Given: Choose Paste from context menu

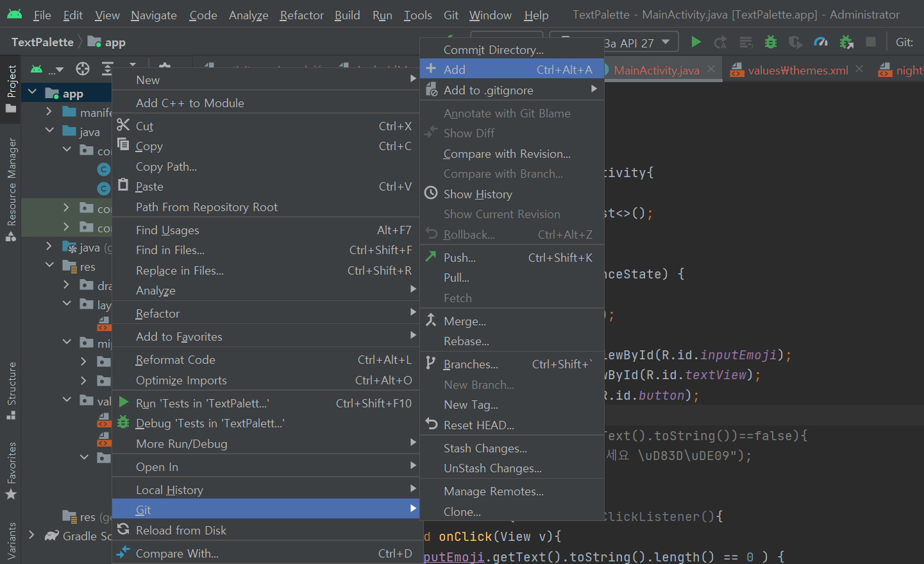Looking at the screenshot, I should [265, 186].
